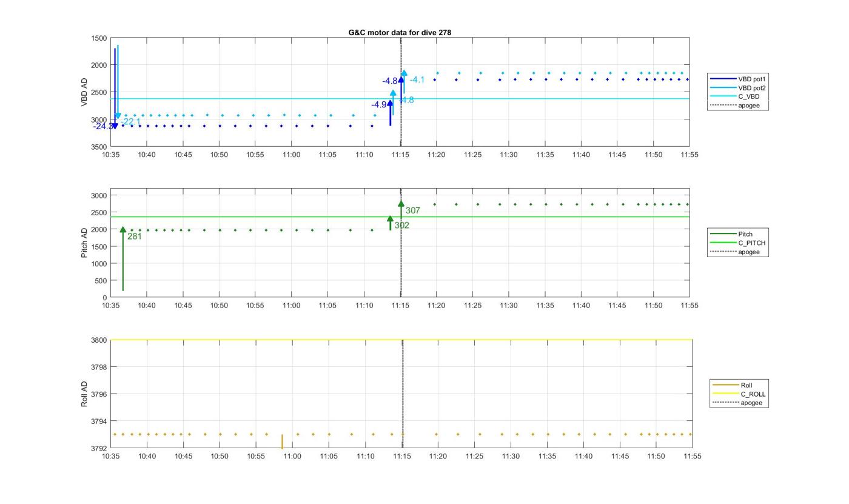The width and height of the screenshot is (849, 504).
Task: Click the orange Roll spike near 10:59
Action: (282, 442)
